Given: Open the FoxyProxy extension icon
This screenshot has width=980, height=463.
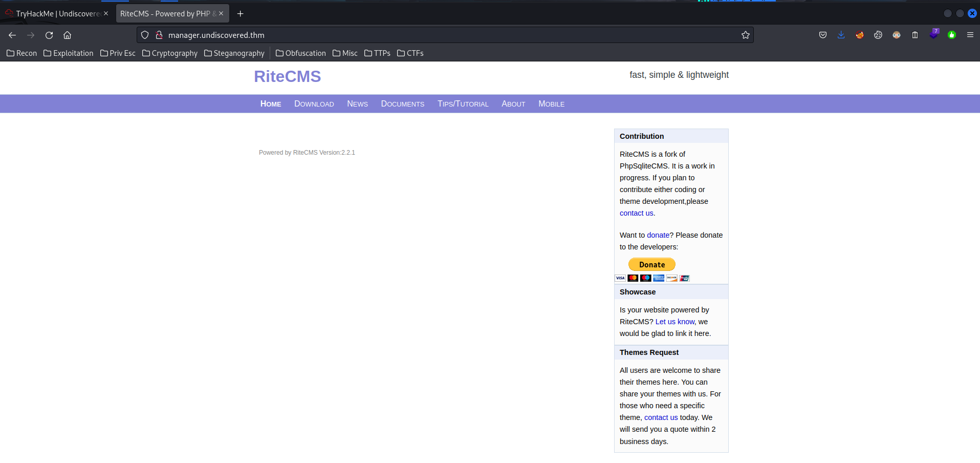Looking at the screenshot, I should pyautogui.click(x=860, y=35).
